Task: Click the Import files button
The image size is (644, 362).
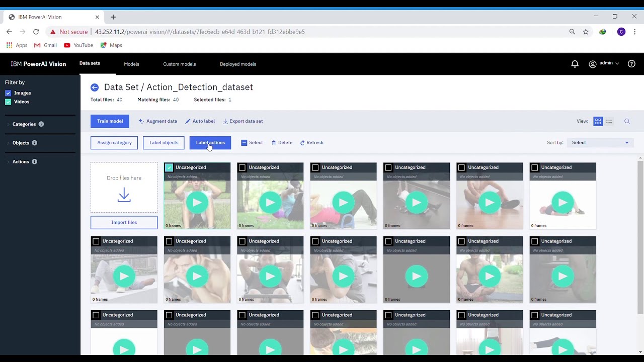Action: pyautogui.click(x=124, y=222)
